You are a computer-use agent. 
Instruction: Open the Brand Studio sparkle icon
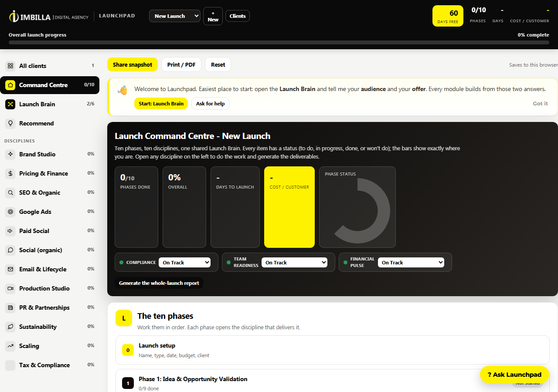pyautogui.click(x=10, y=154)
